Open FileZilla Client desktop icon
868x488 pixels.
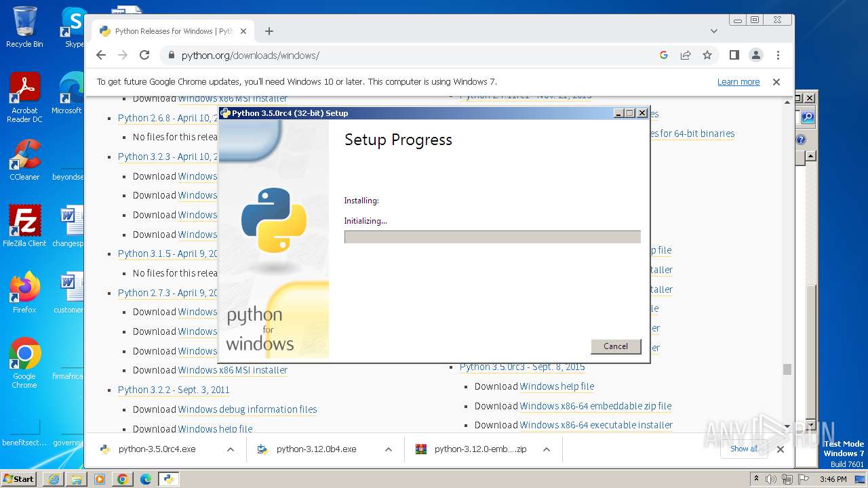click(x=24, y=226)
